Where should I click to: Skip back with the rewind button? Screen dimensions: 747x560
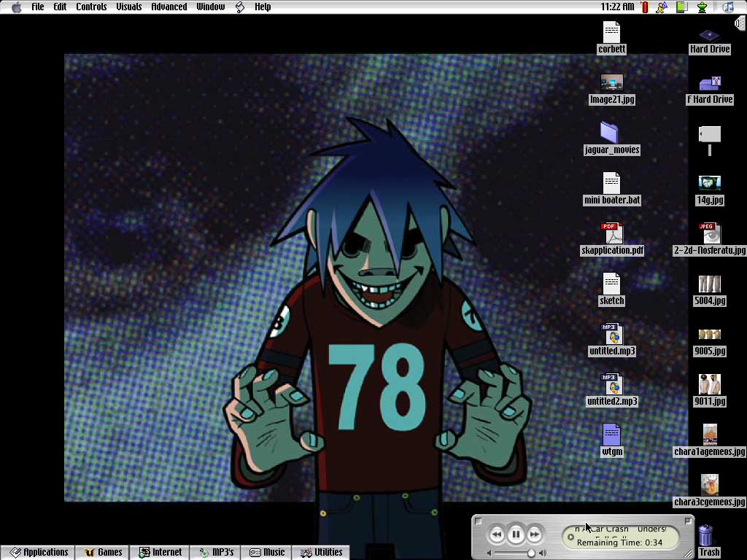tap(496, 534)
